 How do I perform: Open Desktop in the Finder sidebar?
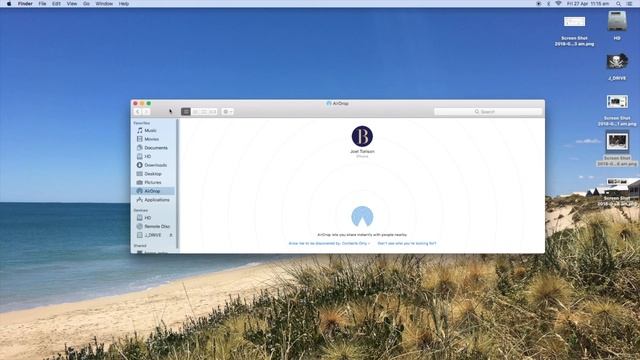tap(153, 173)
